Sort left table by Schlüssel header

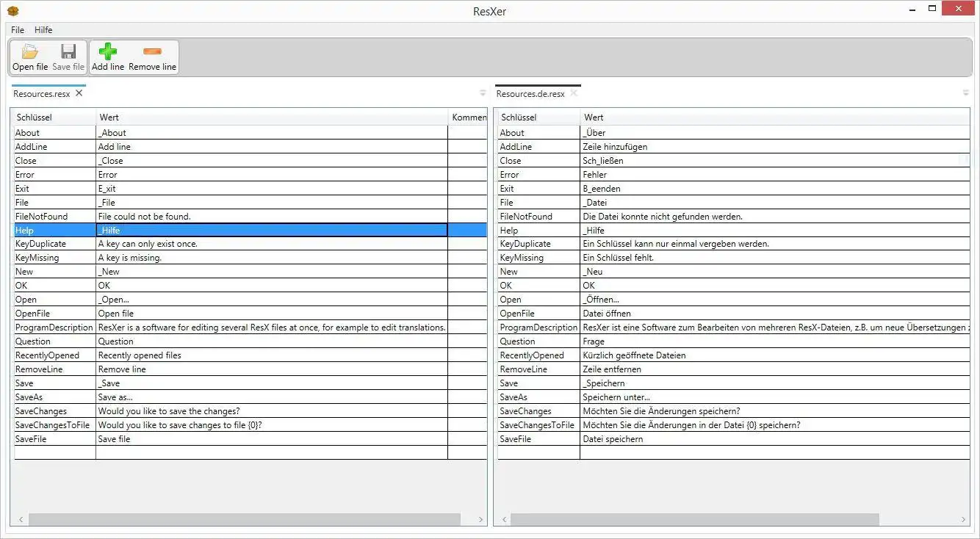point(54,117)
